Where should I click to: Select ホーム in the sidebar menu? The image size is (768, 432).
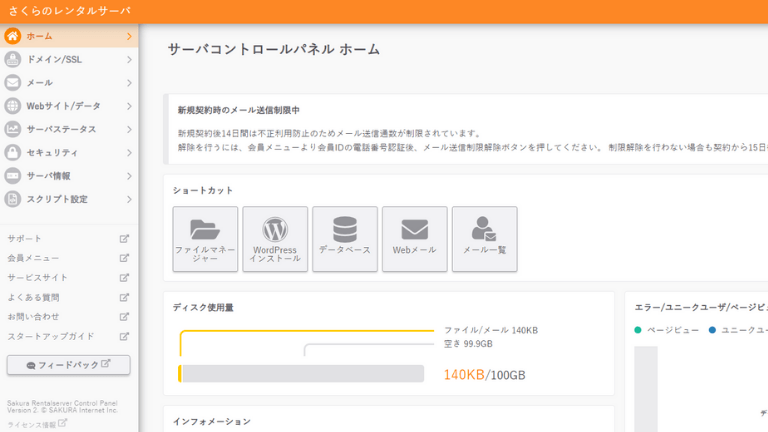click(69, 36)
